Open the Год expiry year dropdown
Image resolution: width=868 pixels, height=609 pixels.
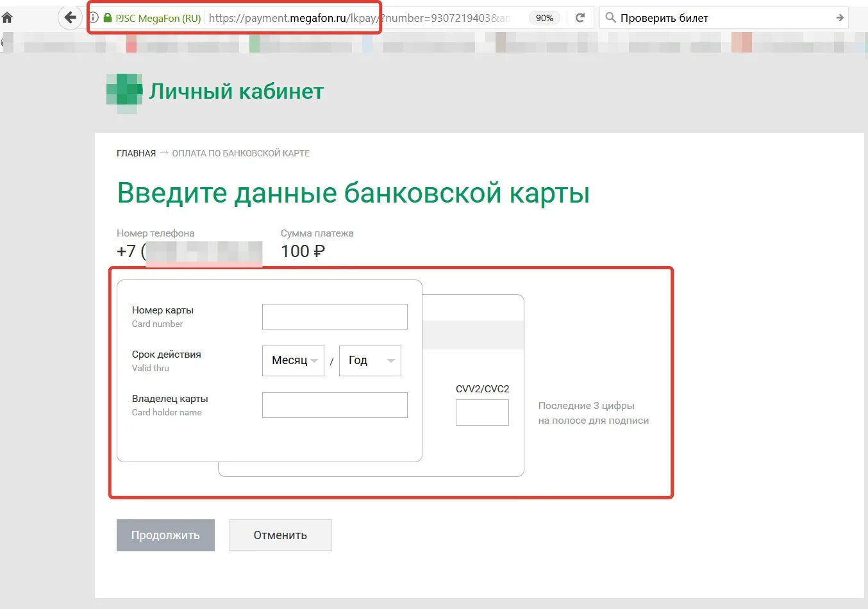coord(370,360)
